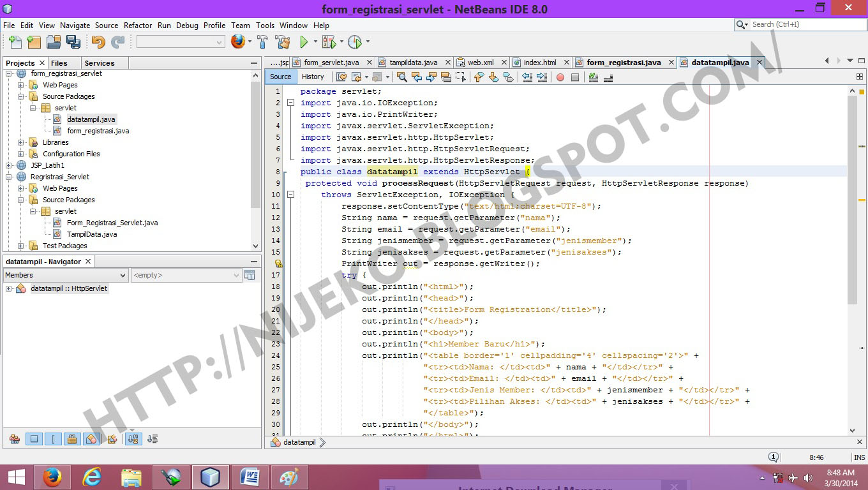The width and height of the screenshot is (868, 490).
Task: Open the Refactor menu
Action: pos(138,25)
